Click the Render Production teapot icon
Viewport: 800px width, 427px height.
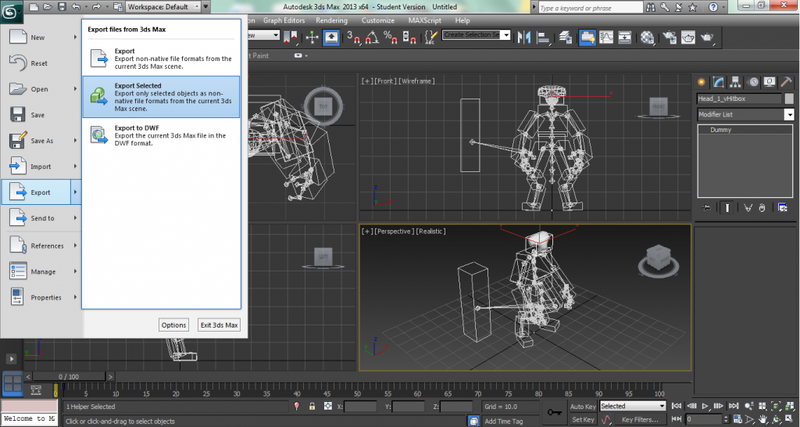click(x=707, y=37)
